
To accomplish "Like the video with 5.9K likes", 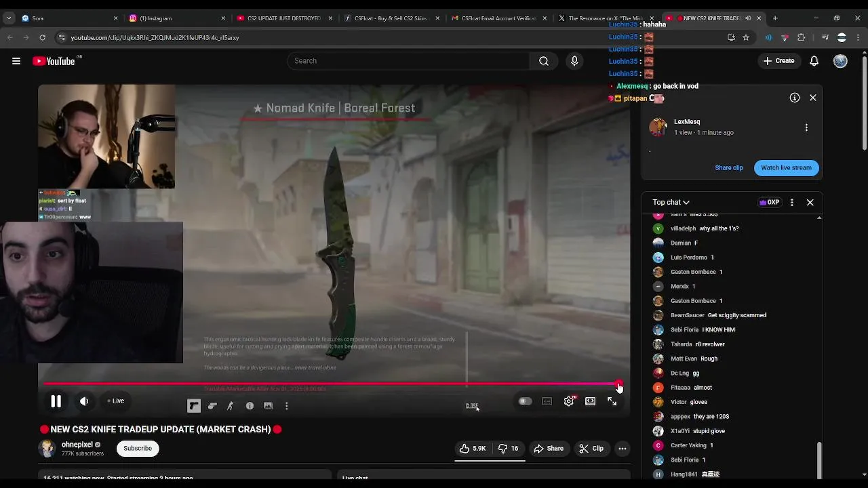I will 473,448.
